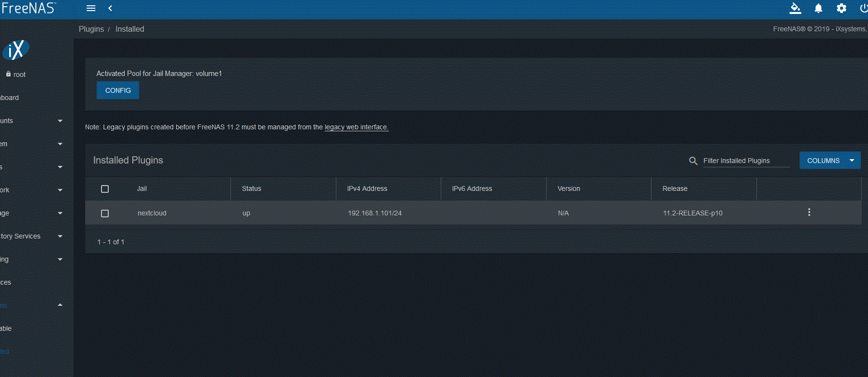Open the Installed plugins sidebar item
Viewport: 868px width, 377px height.
[x=5, y=352]
